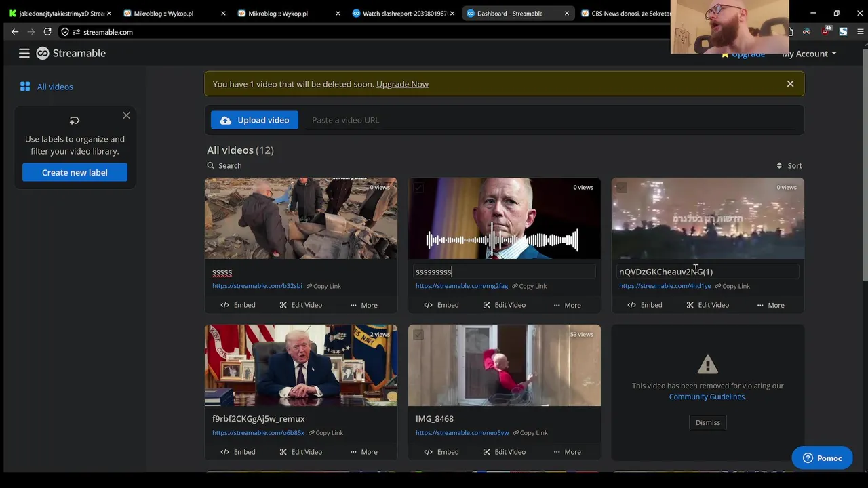Select checkbox on nQVDzGKCheauv2NG(1) video

[622, 188]
